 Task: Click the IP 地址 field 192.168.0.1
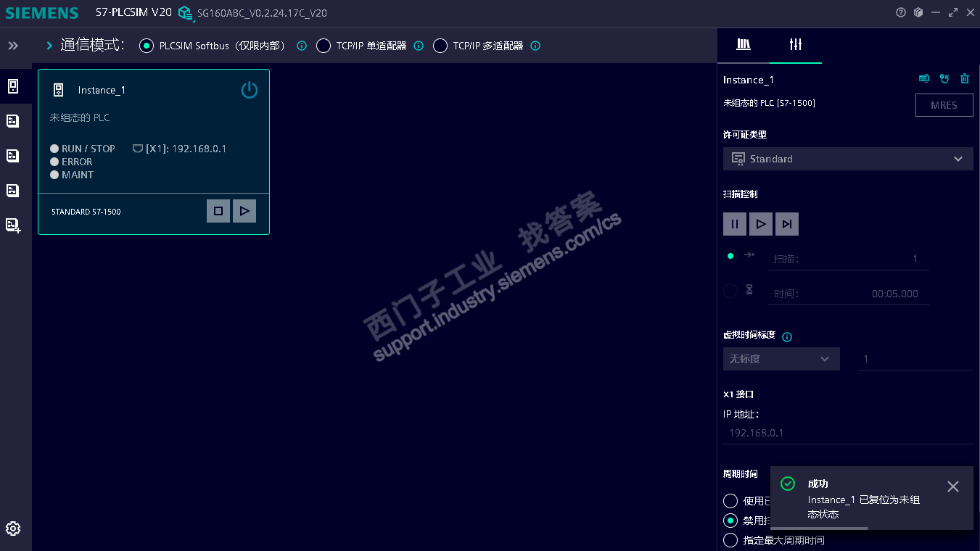(848, 433)
